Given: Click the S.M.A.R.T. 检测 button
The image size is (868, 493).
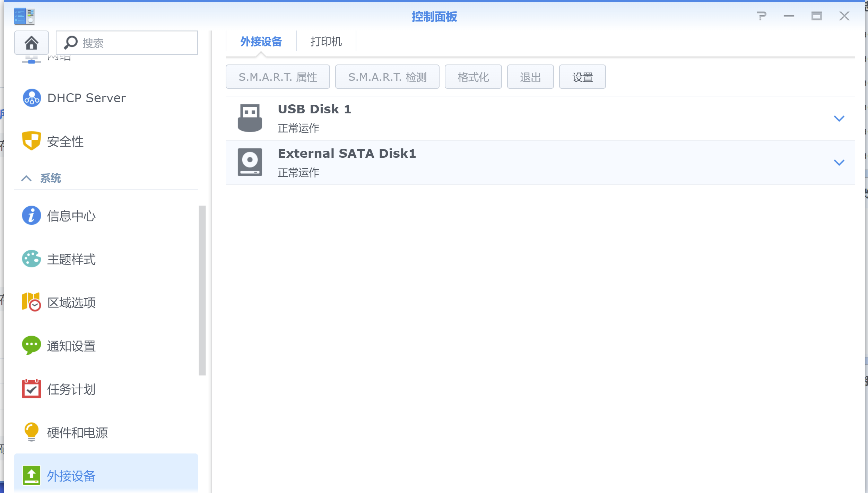Looking at the screenshot, I should (387, 77).
